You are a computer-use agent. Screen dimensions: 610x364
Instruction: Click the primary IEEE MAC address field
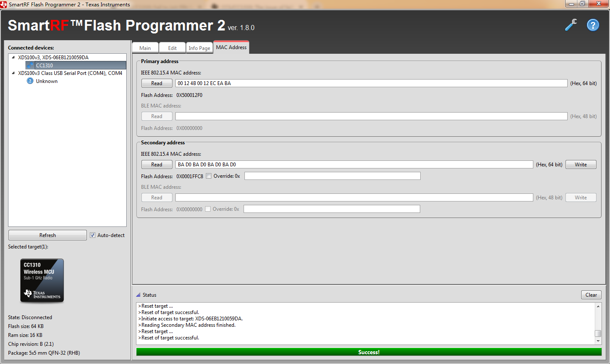pos(372,83)
